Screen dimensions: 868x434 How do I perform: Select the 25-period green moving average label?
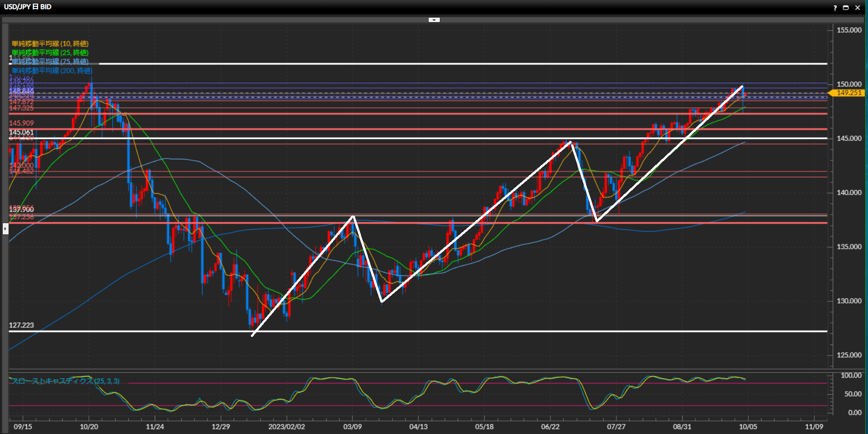50,53
